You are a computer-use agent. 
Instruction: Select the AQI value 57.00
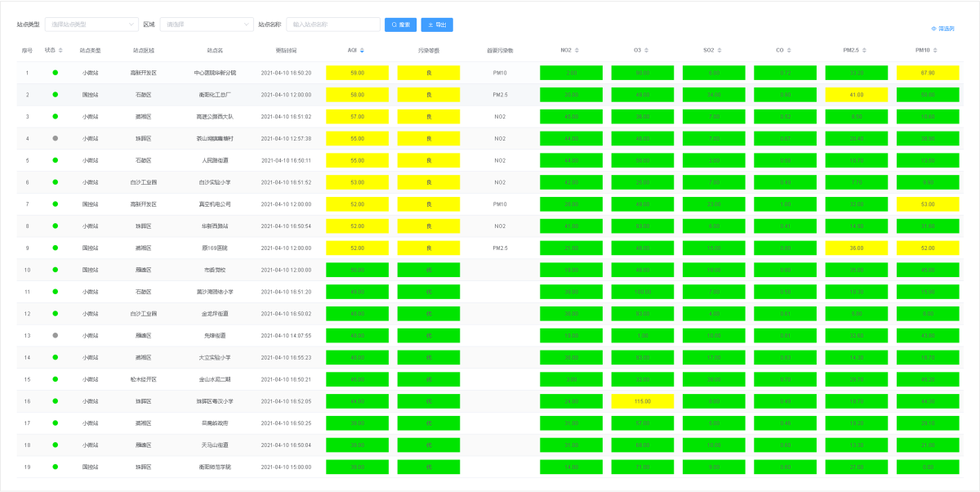(x=357, y=117)
